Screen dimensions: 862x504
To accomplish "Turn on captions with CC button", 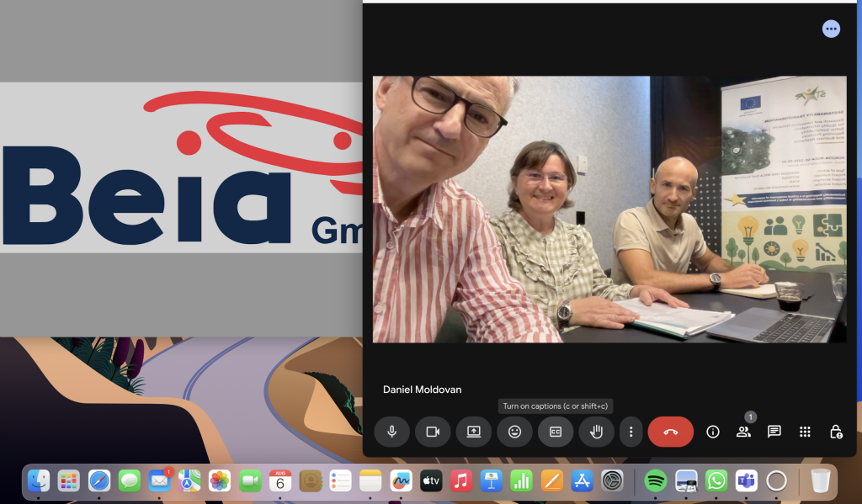I will click(x=556, y=432).
